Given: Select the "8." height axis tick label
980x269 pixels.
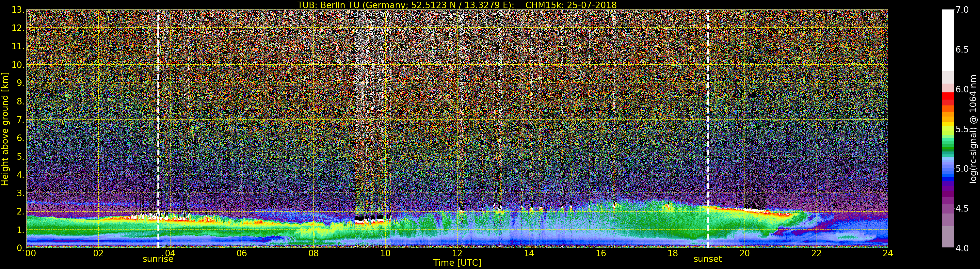Looking at the screenshot, I should coord(20,102).
